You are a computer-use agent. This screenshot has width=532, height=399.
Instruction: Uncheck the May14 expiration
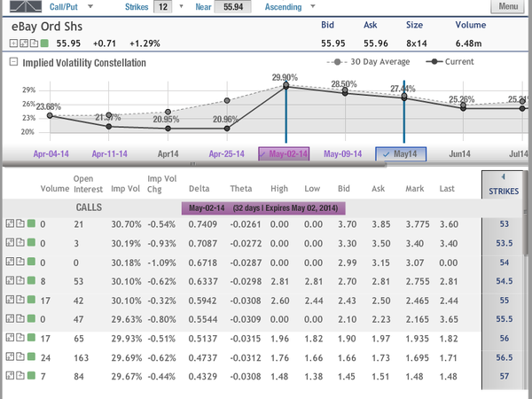401,154
